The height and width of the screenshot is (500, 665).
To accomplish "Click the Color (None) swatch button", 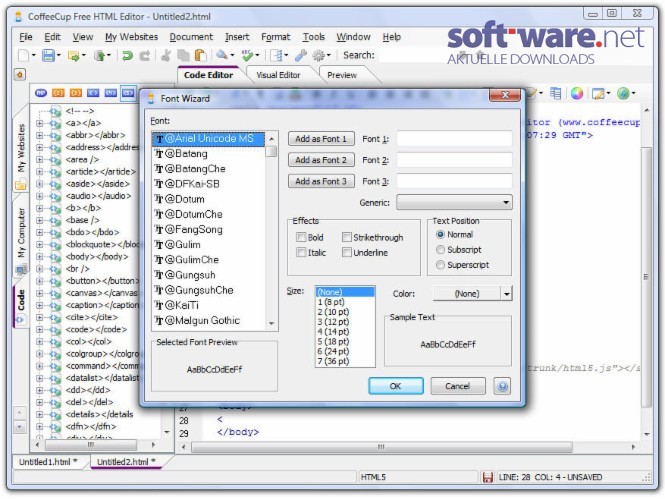I will coord(467,293).
